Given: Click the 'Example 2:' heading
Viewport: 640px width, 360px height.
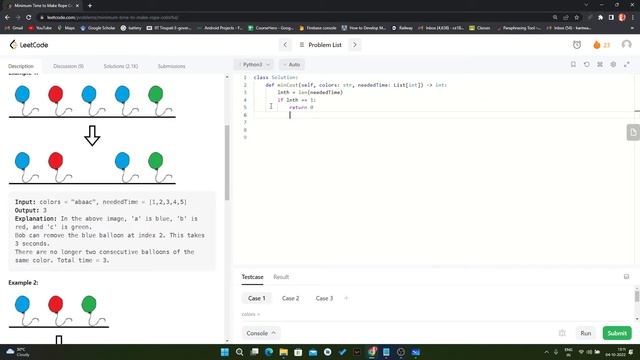Looking at the screenshot, I should [23, 282].
